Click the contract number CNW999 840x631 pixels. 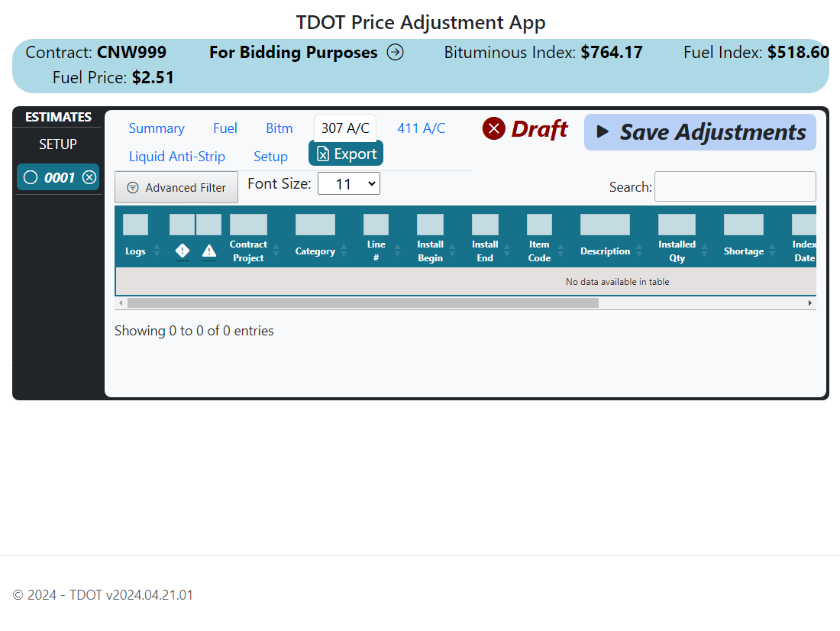[x=132, y=53]
